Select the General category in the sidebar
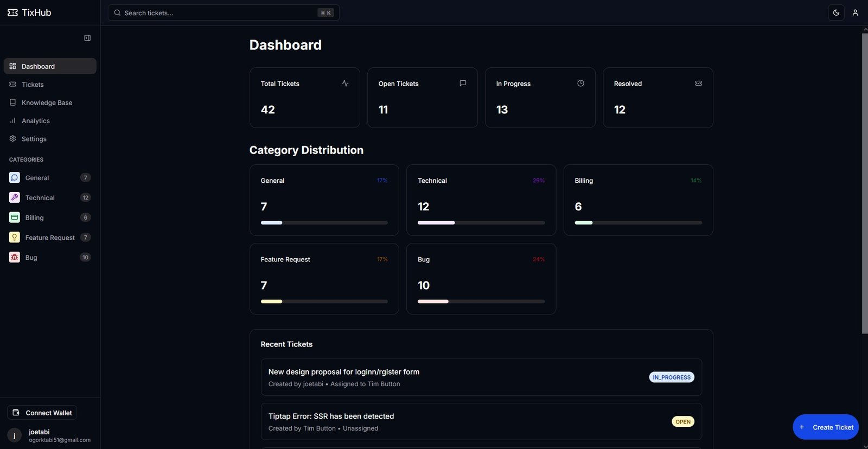 click(x=50, y=177)
